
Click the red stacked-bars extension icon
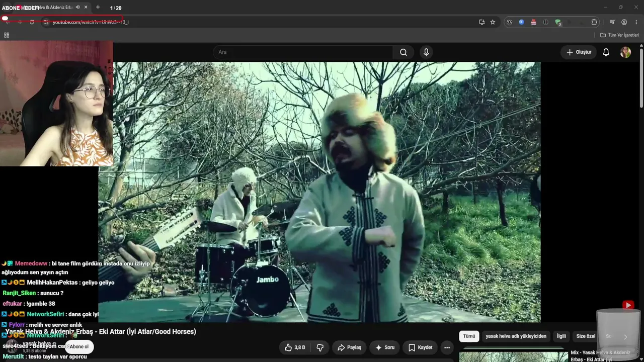click(x=533, y=22)
